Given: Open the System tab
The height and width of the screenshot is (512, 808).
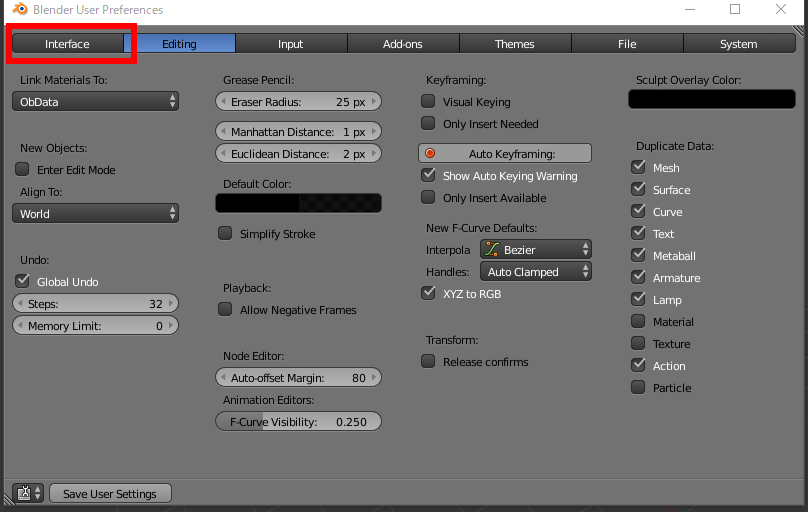Looking at the screenshot, I should pos(739,44).
